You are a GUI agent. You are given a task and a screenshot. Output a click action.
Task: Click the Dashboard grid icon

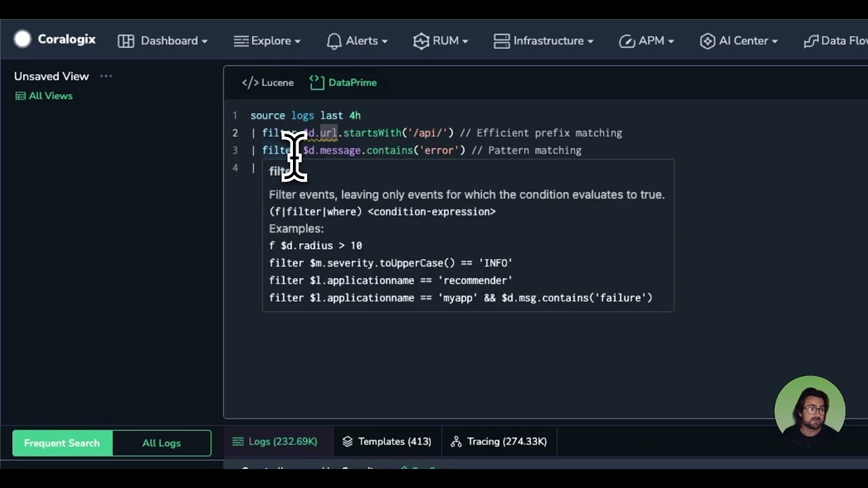click(x=126, y=41)
